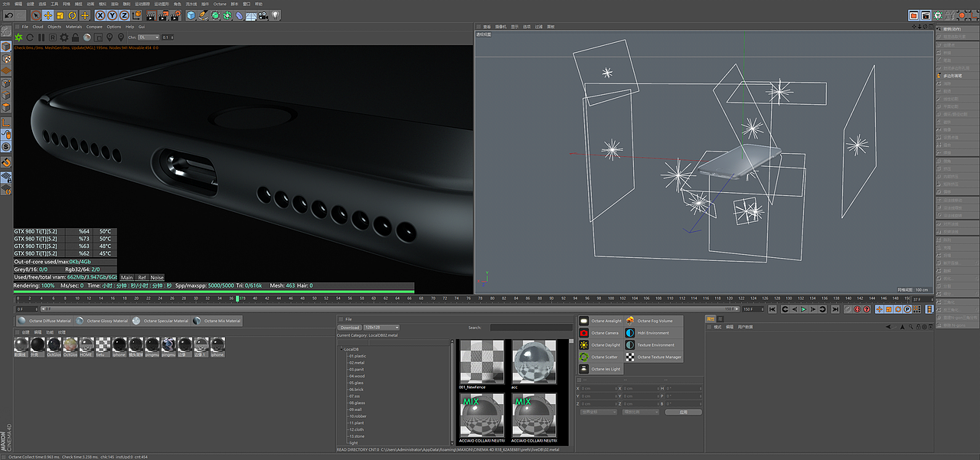Image resolution: width=980 pixels, height=460 pixels.
Task: Select the acc glass sphere thumbnail
Action: pos(533,362)
